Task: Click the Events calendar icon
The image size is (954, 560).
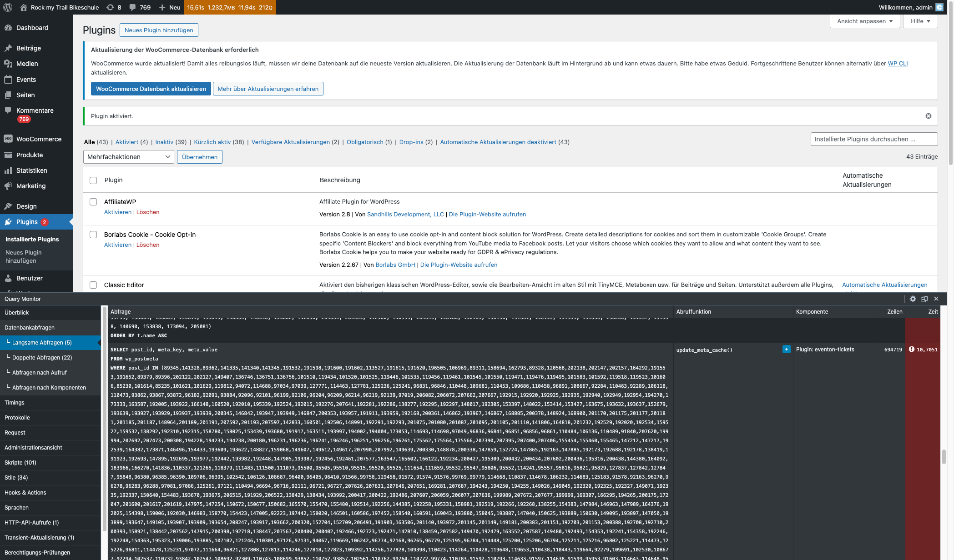Action: click(x=8, y=80)
